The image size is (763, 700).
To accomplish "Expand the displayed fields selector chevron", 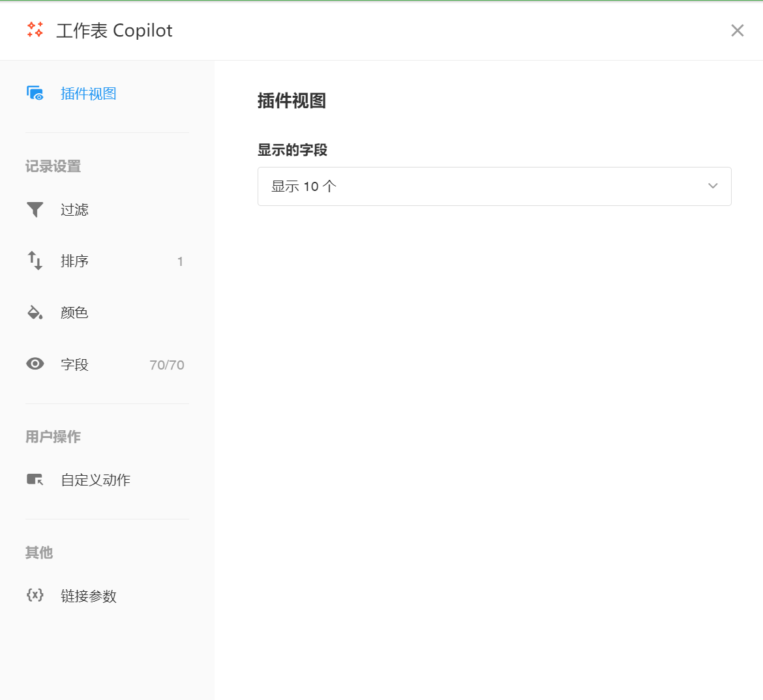I will click(713, 186).
